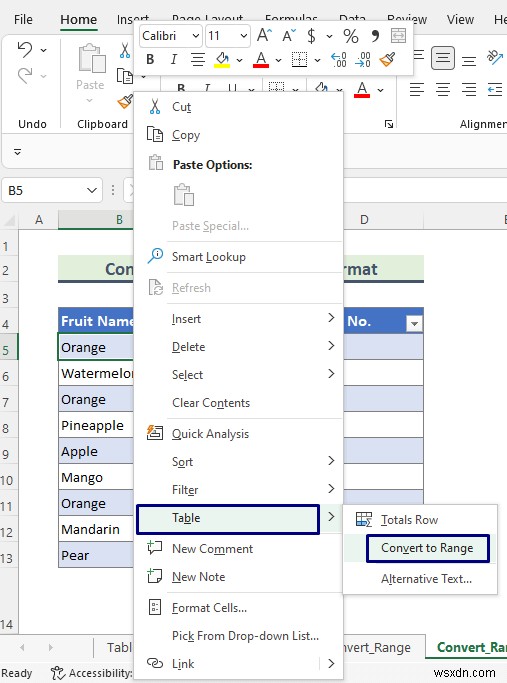Screen dimensions: 507x683
Task: Toggle Bold in mini toolbar
Action: [x=150, y=60]
